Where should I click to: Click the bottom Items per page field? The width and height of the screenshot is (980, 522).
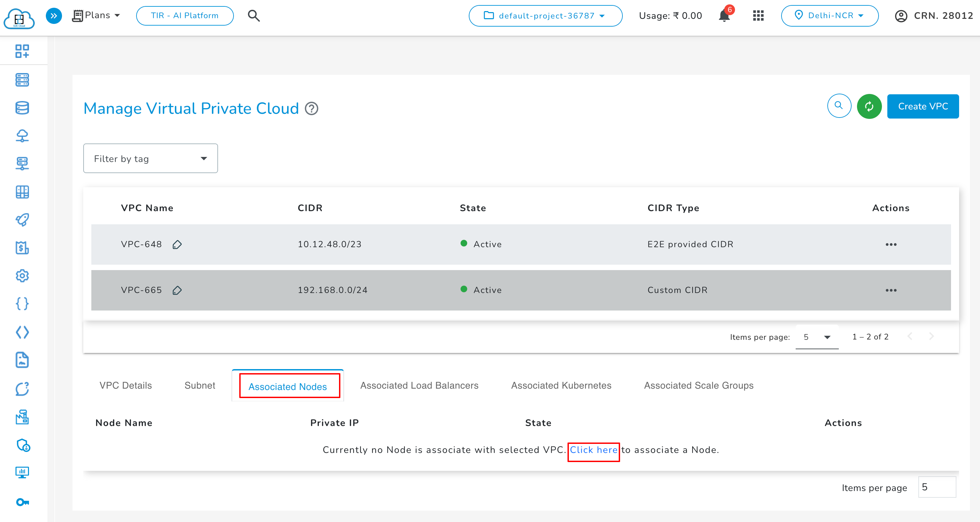pyautogui.click(x=936, y=487)
